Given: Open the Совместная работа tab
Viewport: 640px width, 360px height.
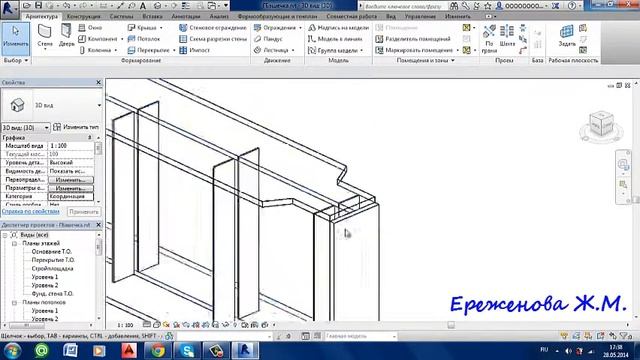Looking at the screenshot, I should (351, 16).
